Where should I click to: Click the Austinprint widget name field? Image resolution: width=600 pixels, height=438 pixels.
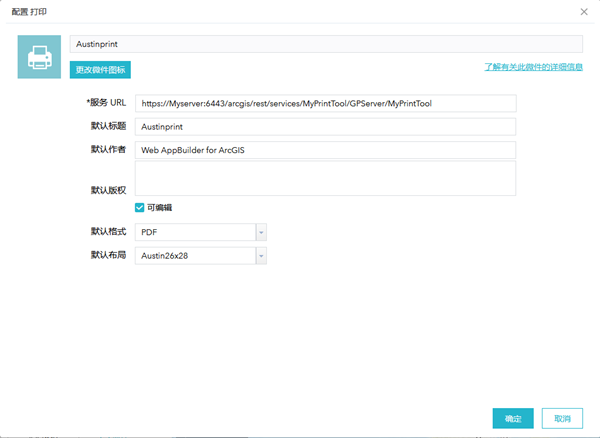pyautogui.click(x=326, y=45)
